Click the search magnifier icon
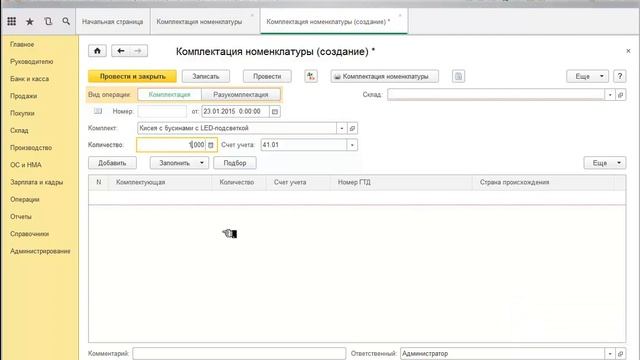Viewport: 640px width, 360px height. [x=66, y=21]
